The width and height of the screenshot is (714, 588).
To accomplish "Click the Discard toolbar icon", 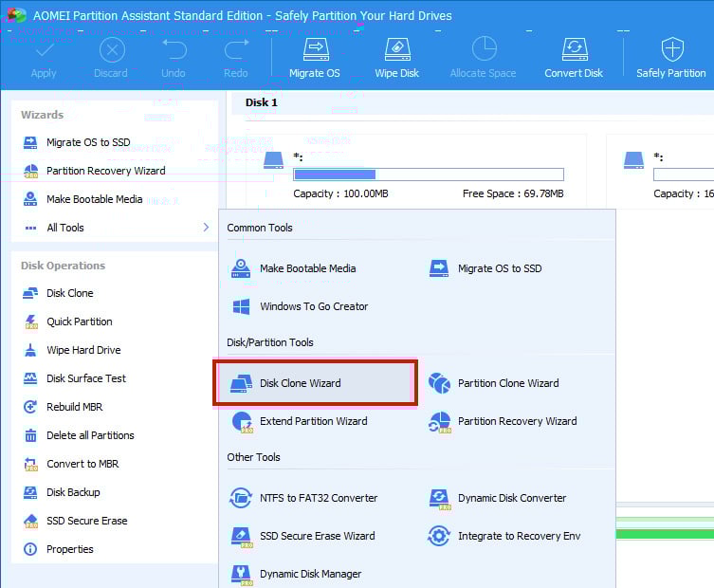I will 112,50.
